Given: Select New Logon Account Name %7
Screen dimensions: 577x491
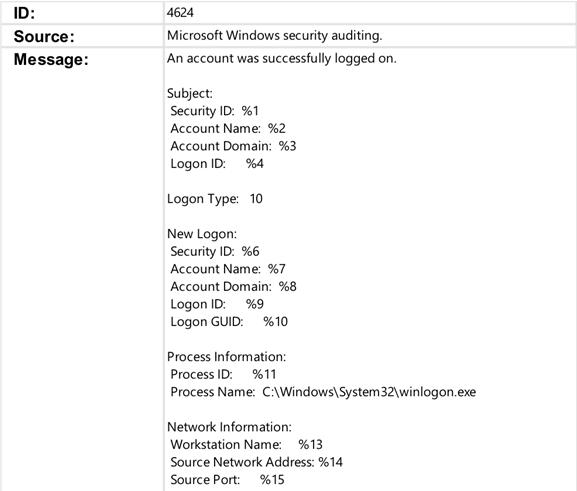Looking at the screenshot, I should 228,269.
